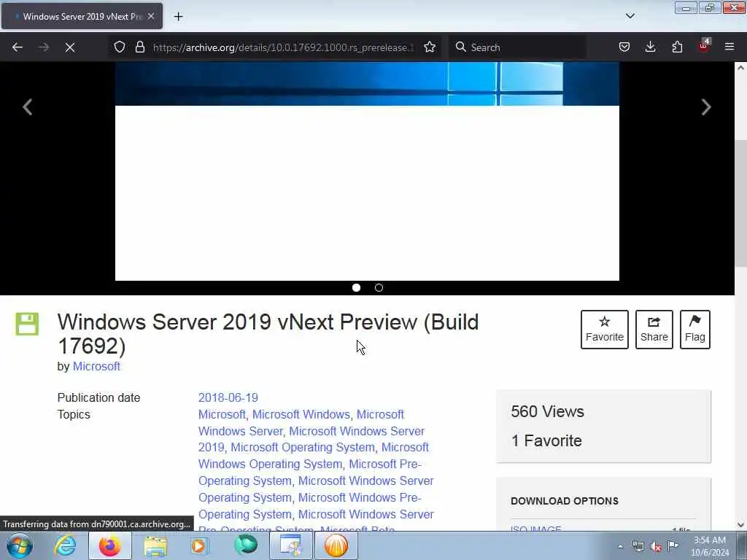Click the 560 Views text

(547, 411)
